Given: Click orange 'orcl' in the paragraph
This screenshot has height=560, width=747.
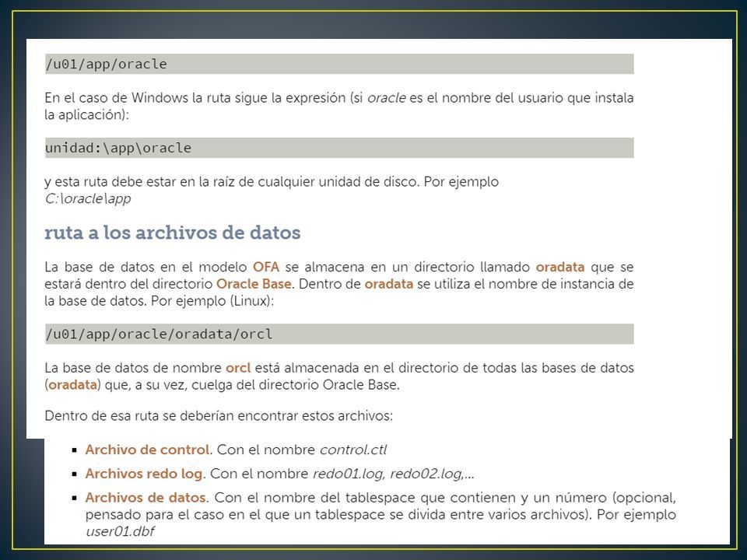Looking at the screenshot, I should coord(238,368).
